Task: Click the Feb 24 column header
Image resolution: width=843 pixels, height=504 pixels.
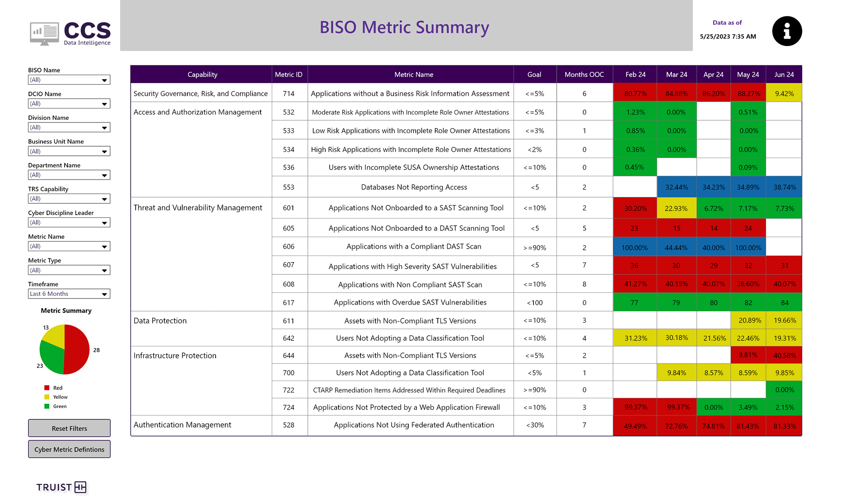Action: [x=635, y=75]
